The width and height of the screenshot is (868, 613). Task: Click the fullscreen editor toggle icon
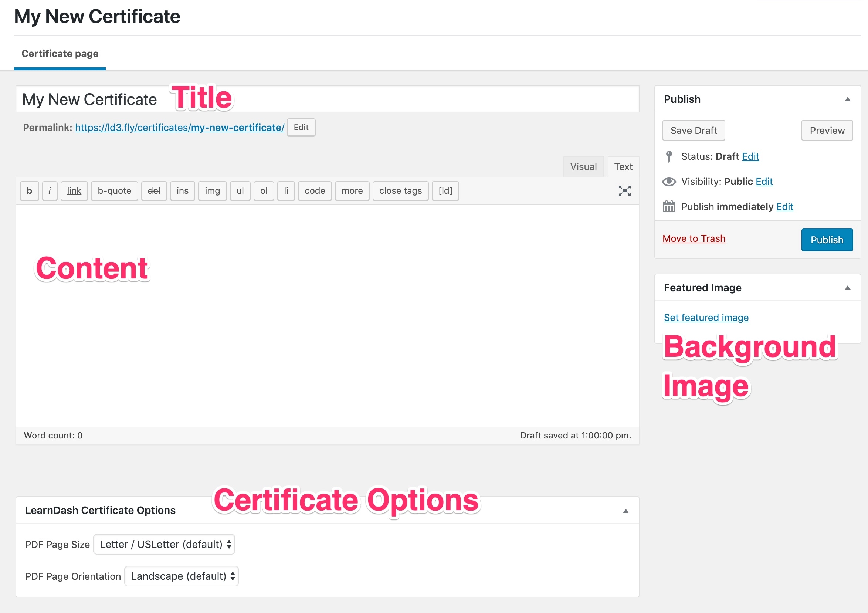click(625, 190)
